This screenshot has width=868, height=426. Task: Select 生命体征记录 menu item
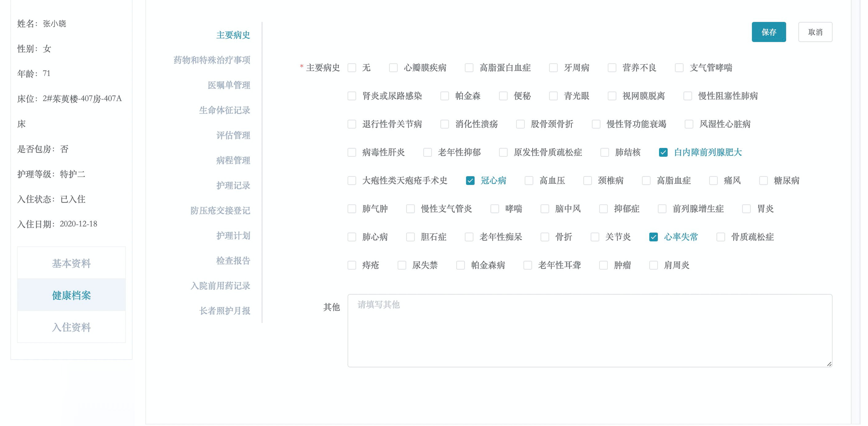pyautogui.click(x=225, y=110)
